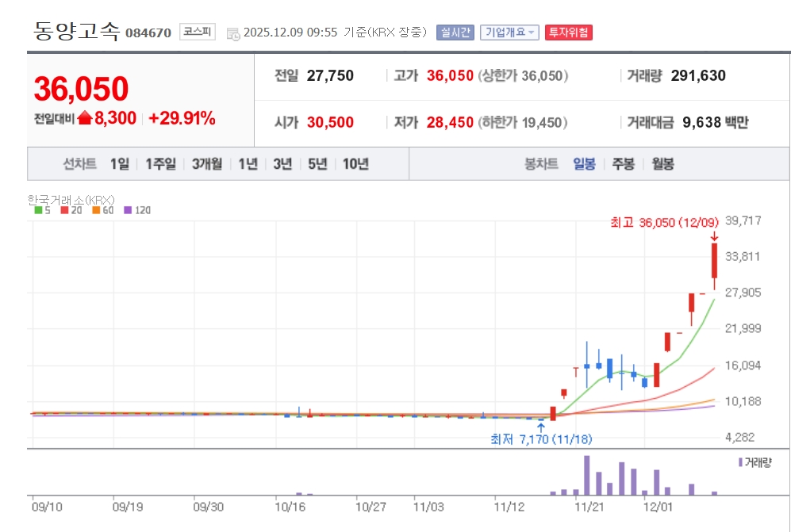The width and height of the screenshot is (791, 532).
Task: Select the 1일 line chart period
Action: pyautogui.click(x=119, y=164)
